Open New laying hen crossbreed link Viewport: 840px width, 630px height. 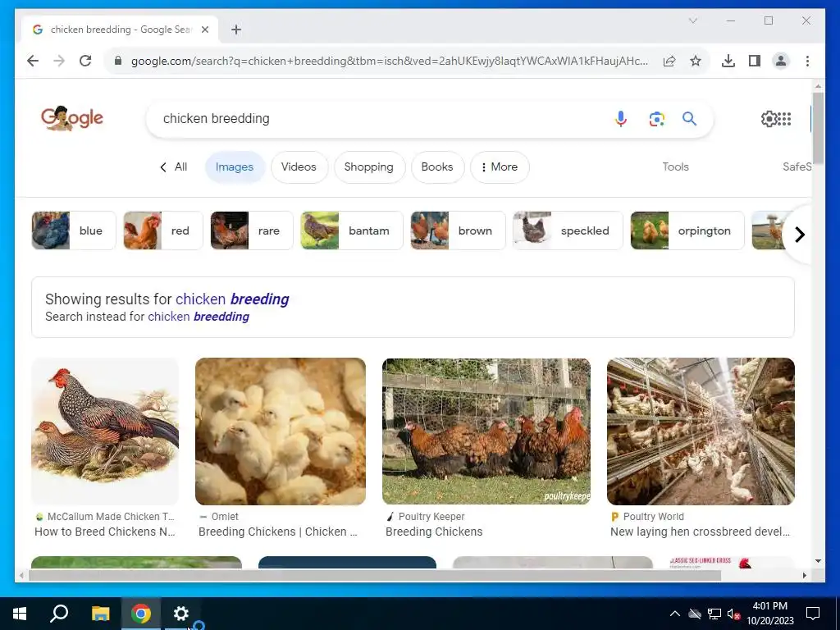pos(701,532)
